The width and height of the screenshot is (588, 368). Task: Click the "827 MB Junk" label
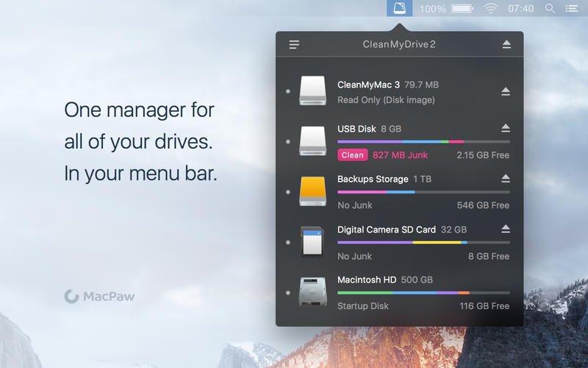point(400,155)
